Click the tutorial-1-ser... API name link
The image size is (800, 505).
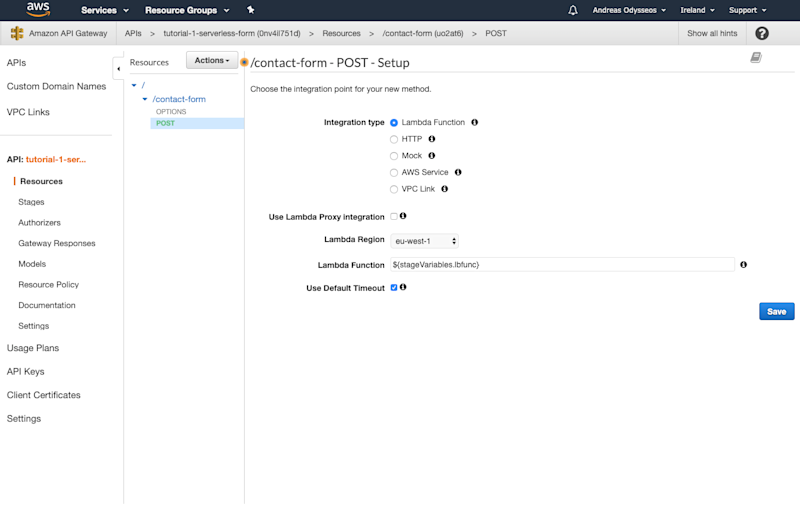(x=56, y=159)
